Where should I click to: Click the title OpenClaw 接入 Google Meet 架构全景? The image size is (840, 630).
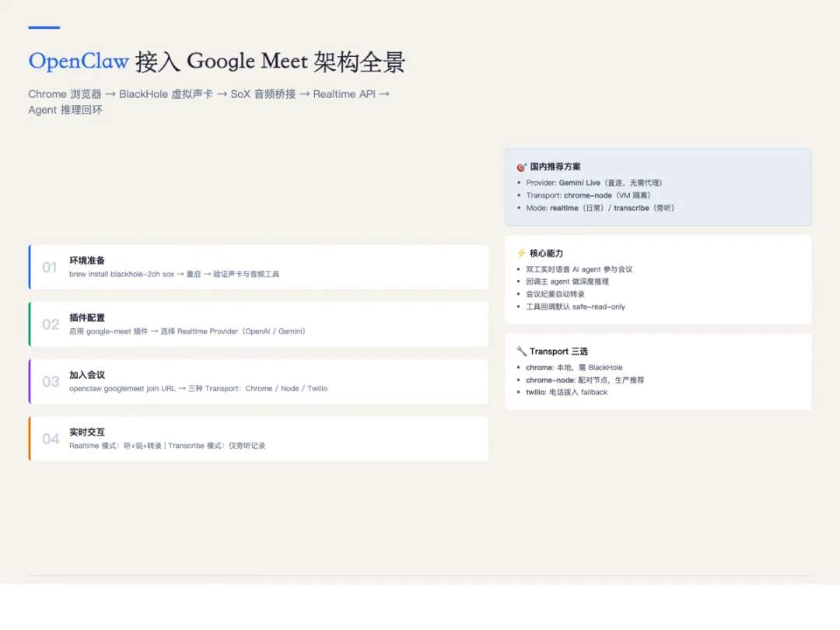(217, 61)
